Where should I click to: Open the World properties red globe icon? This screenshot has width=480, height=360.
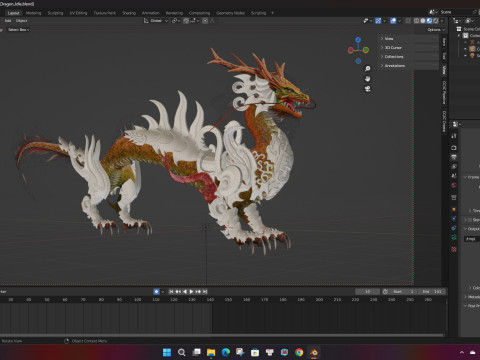pos(454,185)
